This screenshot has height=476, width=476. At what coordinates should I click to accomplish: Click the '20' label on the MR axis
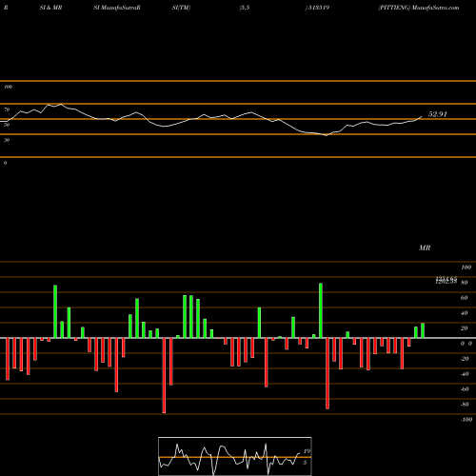point(465,328)
